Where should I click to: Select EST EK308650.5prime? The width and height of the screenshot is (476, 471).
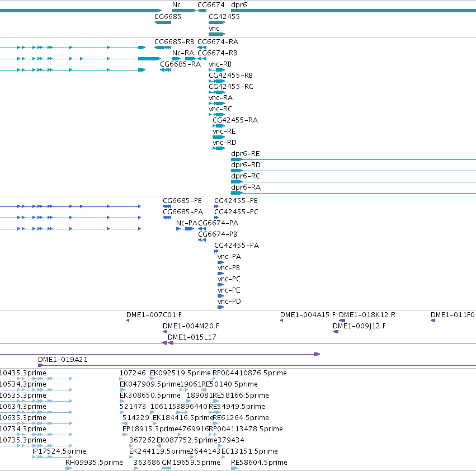tap(150, 395)
